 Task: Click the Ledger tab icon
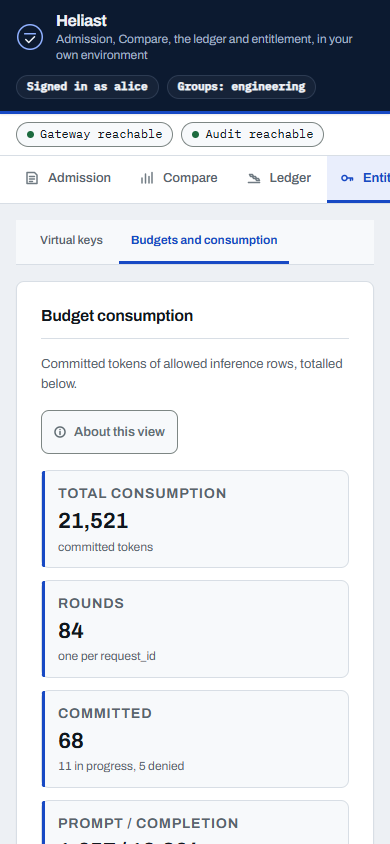(x=254, y=178)
